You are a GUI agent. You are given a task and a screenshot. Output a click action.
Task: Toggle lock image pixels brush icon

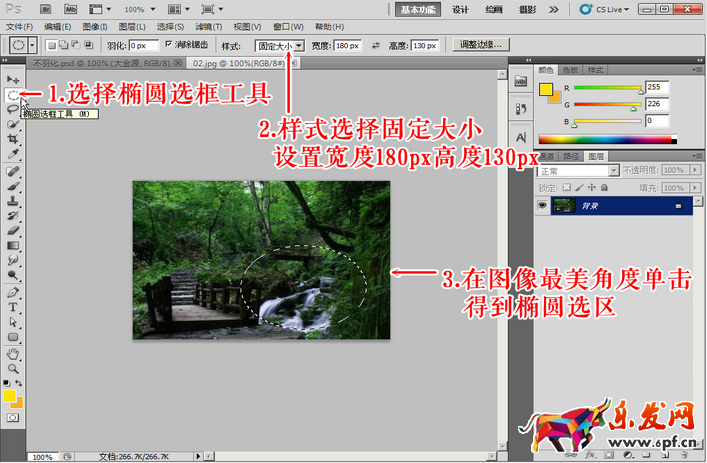579,187
